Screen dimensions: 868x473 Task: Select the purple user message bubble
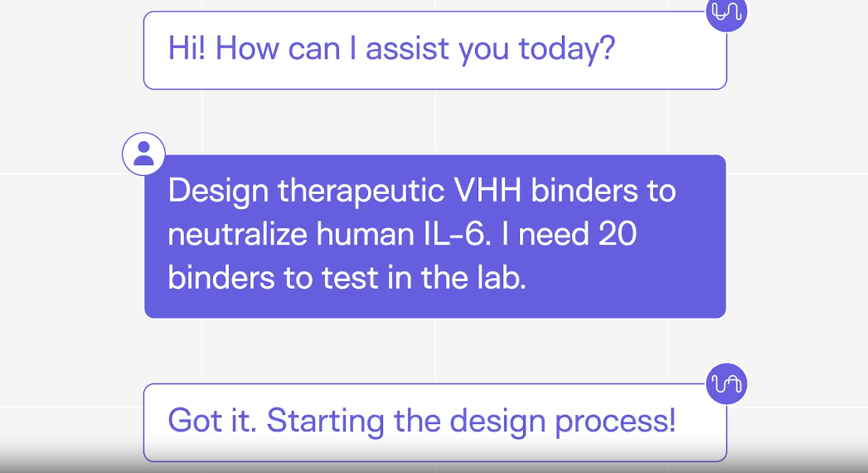click(x=434, y=236)
